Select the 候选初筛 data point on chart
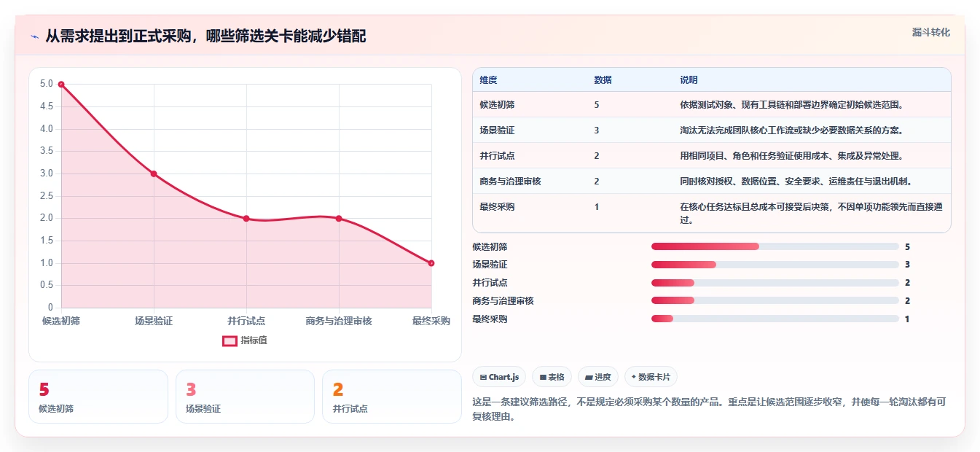This screenshot has height=452, width=980. click(61, 85)
